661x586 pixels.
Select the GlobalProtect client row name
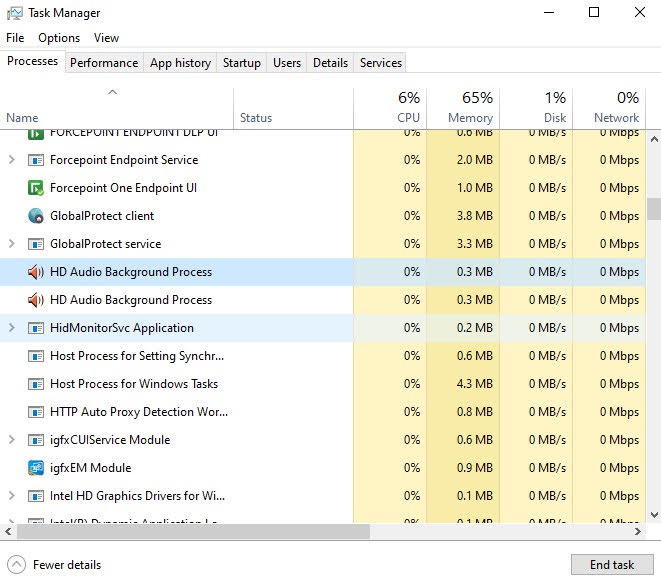[x=102, y=216]
